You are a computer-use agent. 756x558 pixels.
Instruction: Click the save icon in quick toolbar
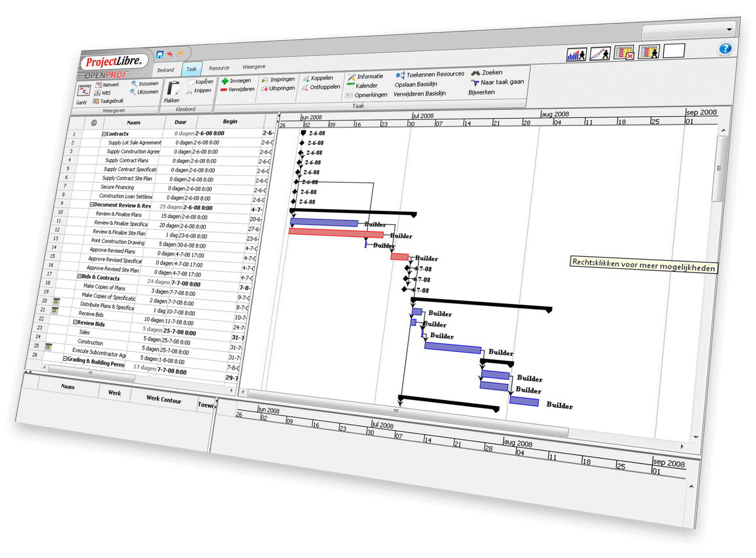tap(160, 54)
